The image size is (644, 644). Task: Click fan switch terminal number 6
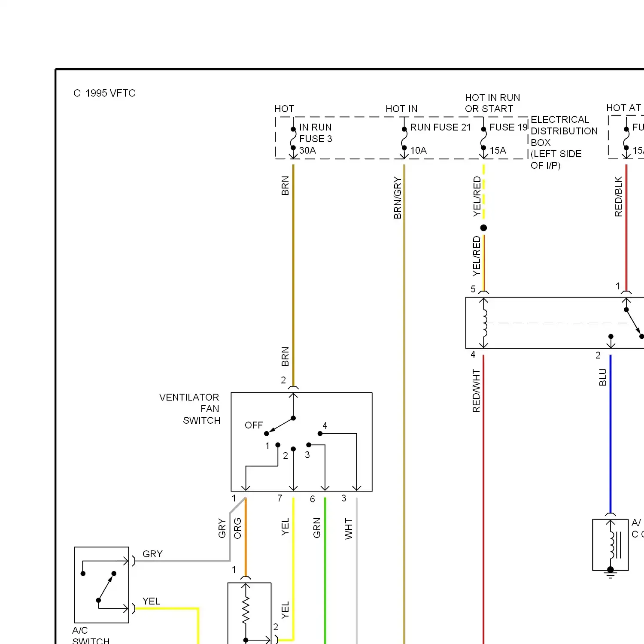(x=312, y=499)
